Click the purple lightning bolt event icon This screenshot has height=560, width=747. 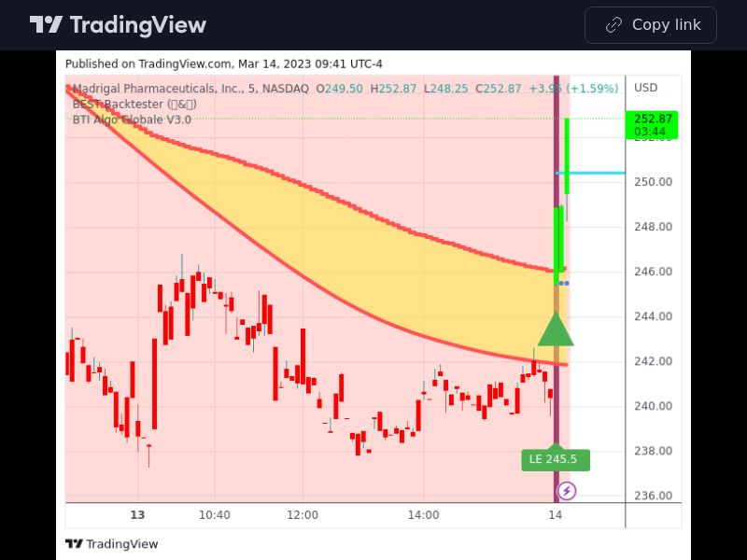[567, 491]
